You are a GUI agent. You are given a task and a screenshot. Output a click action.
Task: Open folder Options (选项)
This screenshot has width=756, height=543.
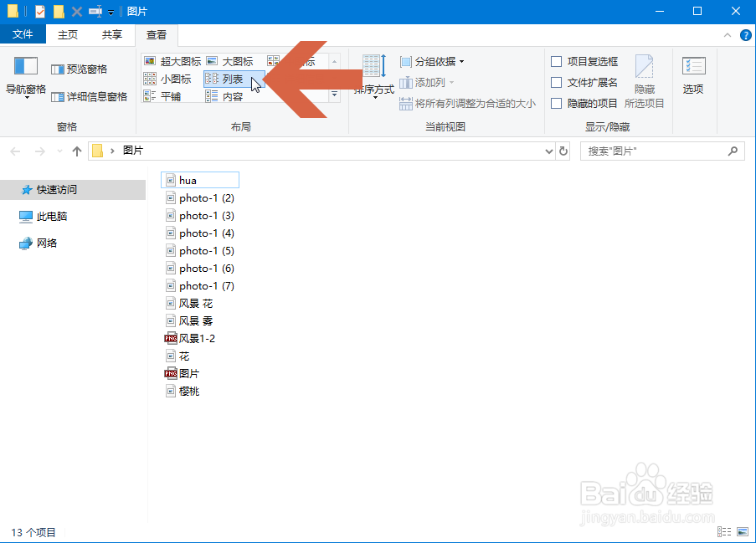(693, 75)
